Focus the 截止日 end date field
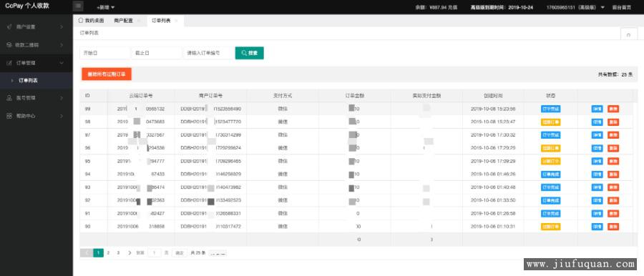 point(157,53)
